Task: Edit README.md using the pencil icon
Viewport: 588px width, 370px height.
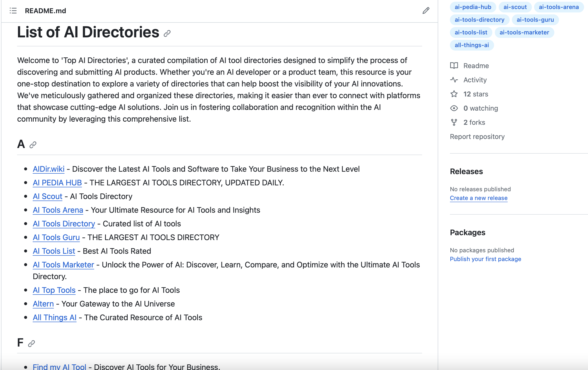Action: [x=426, y=11]
